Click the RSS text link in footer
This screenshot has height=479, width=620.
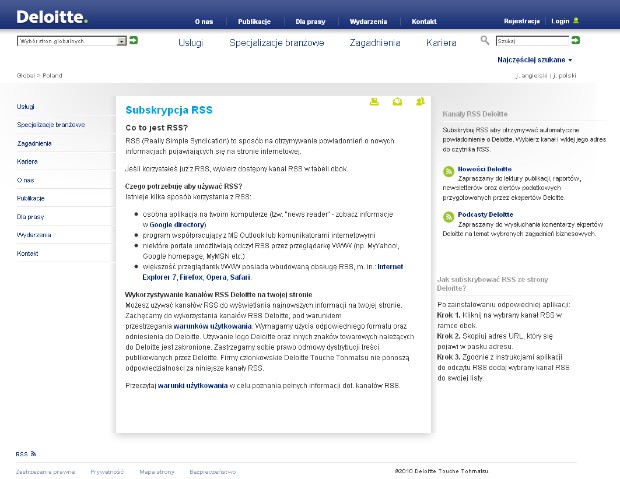point(22,454)
